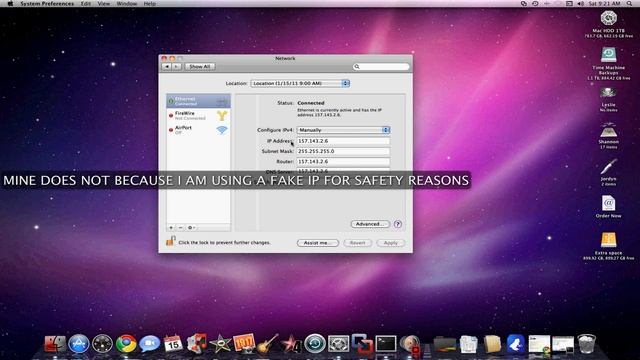Open the View menu
Viewport: 640px width, 360px height.
tap(104, 3)
